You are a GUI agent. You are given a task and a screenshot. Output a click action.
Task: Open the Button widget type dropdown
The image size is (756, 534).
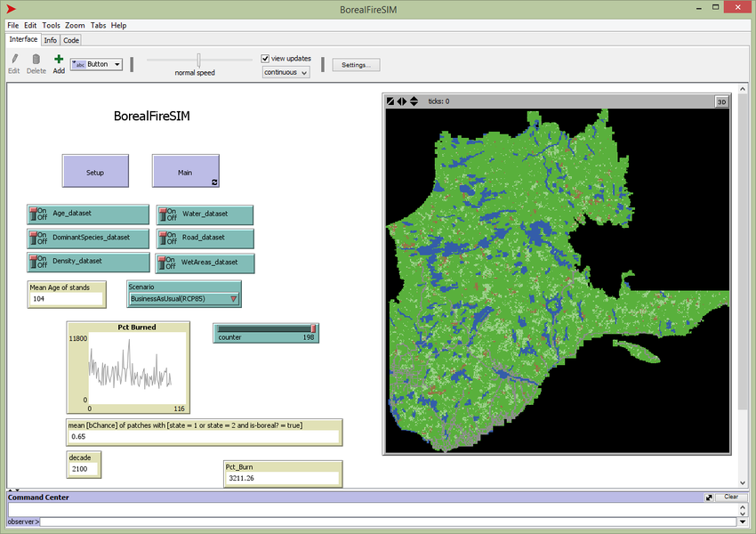point(96,64)
